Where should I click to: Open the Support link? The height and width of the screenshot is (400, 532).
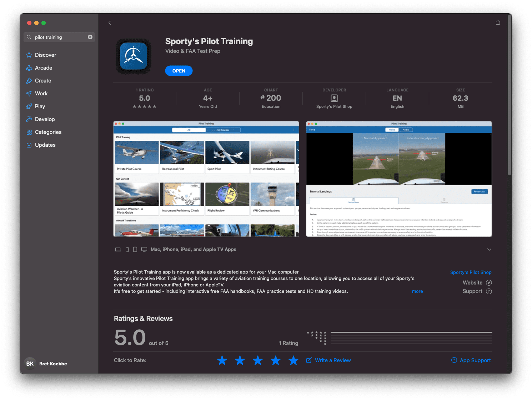[472, 291]
